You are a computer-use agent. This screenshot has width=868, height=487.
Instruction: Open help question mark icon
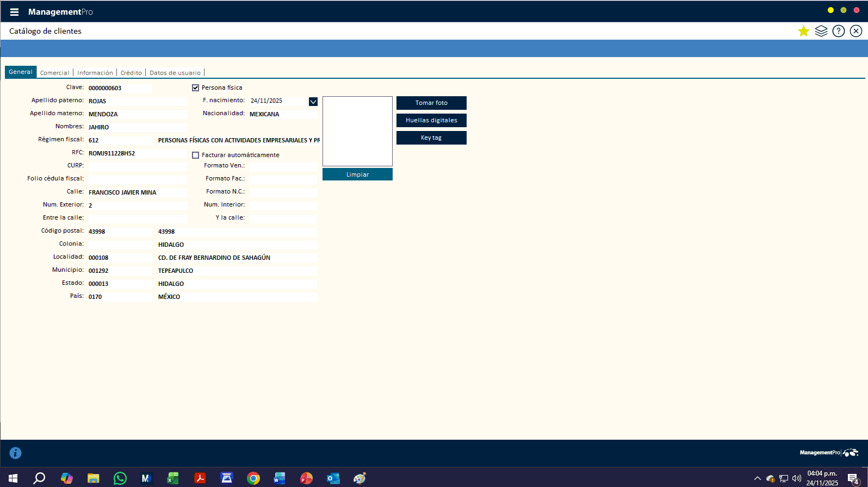pos(839,31)
